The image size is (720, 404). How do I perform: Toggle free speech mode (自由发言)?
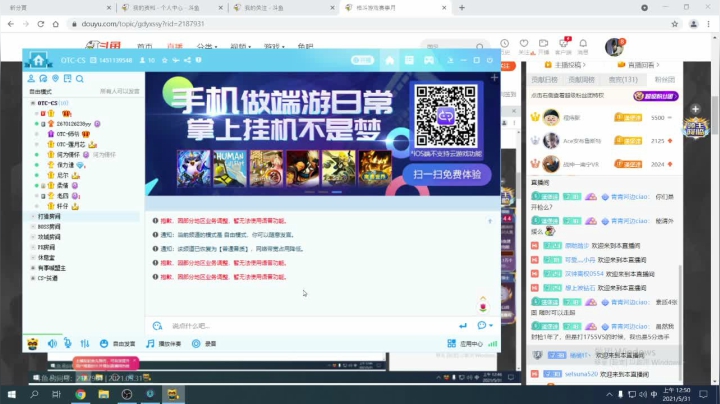click(x=118, y=343)
